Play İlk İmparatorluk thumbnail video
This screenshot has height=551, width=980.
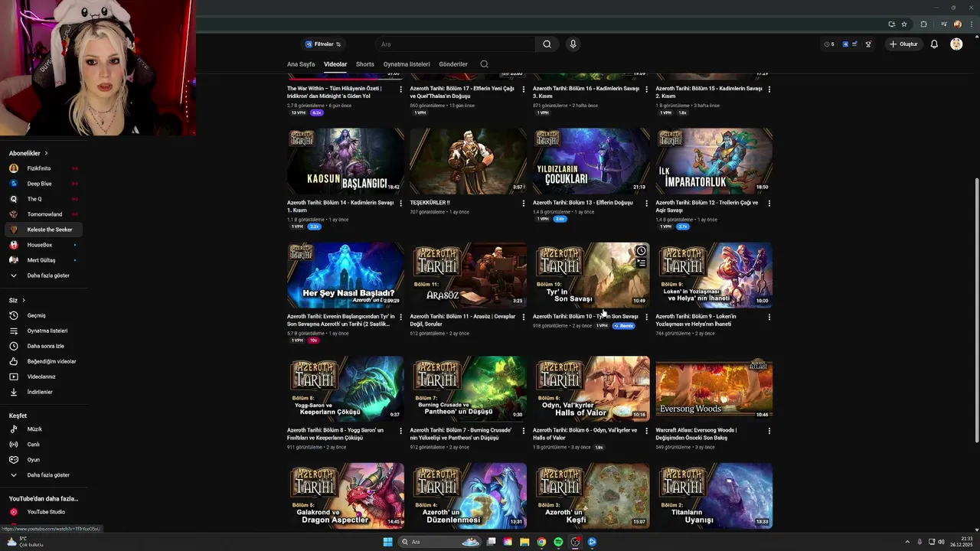(x=714, y=161)
